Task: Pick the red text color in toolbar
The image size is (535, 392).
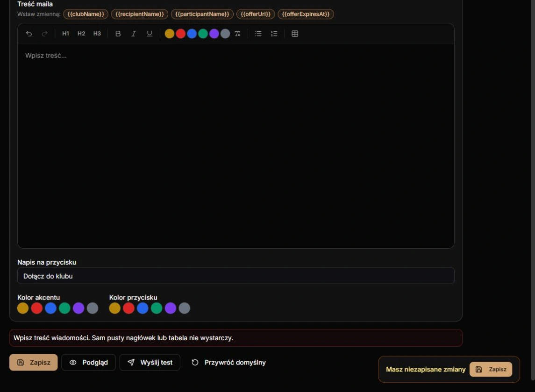Action: pyautogui.click(x=181, y=34)
